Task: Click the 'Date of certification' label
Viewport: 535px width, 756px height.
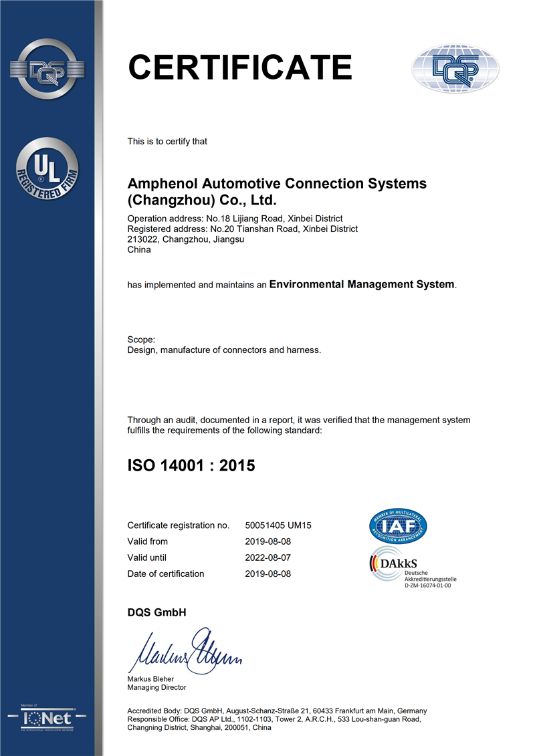Action: [x=165, y=574]
